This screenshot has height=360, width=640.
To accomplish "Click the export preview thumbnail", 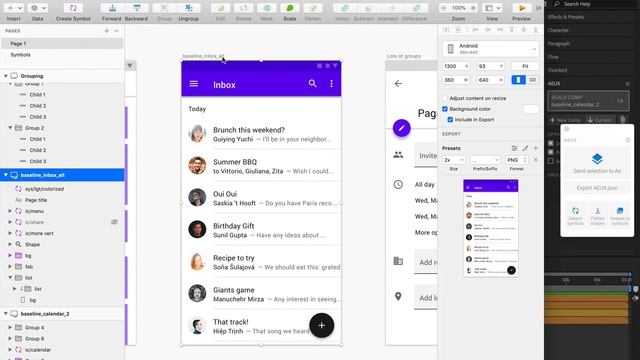I will click(491, 229).
